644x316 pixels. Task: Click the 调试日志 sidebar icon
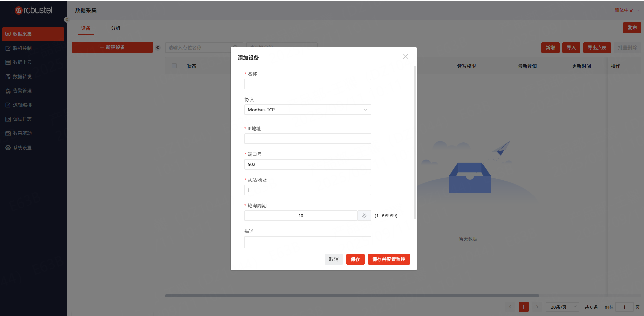pos(8,119)
